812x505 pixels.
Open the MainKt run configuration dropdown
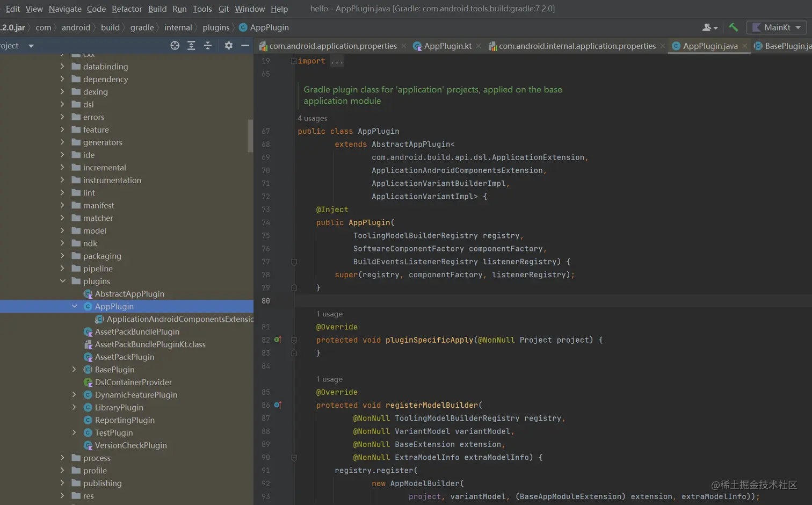coord(777,27)
